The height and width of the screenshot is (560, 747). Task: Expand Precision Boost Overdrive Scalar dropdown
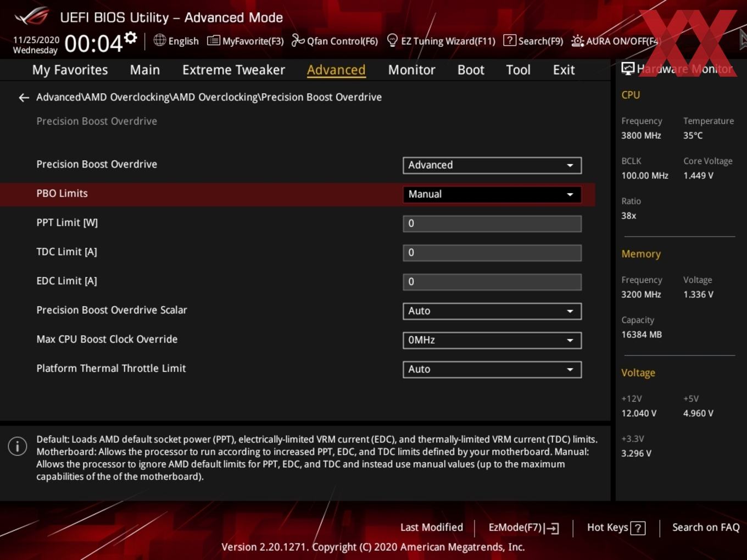coord(492,311)
